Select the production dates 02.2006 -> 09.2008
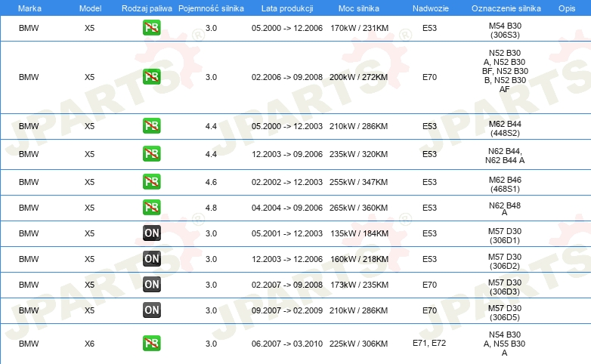The height and width of the screenshot is (364, 591). [x=287, y=77]
